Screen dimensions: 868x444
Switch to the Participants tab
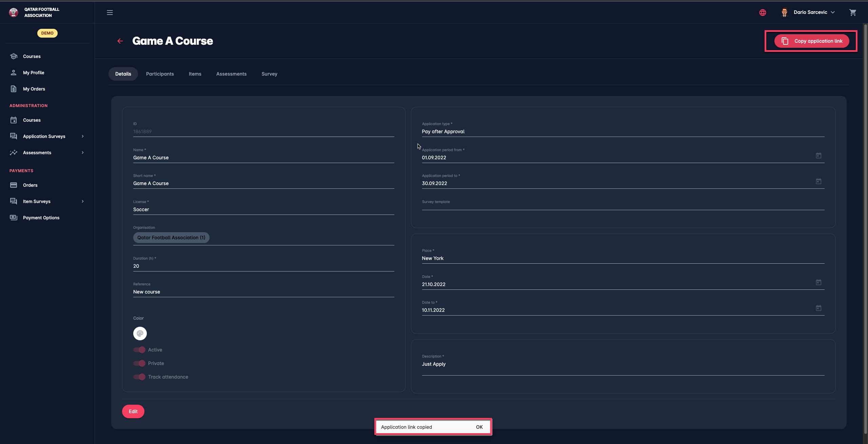pos(160,74)
